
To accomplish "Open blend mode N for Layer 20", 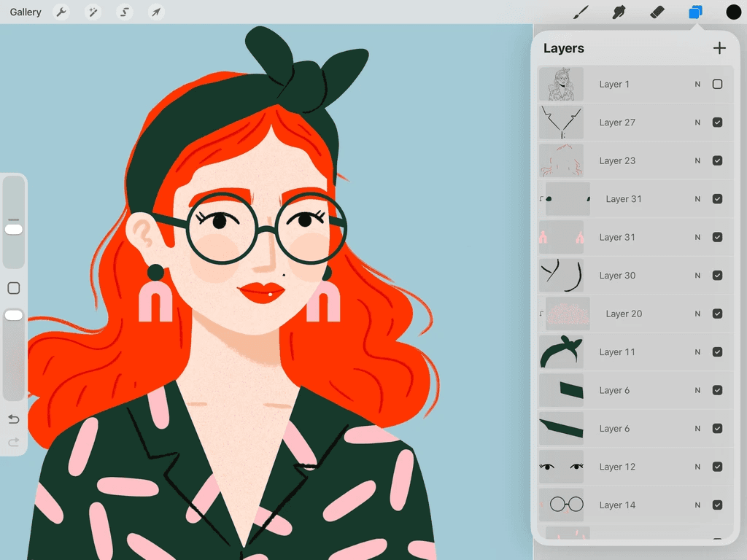I will point(697,314).
